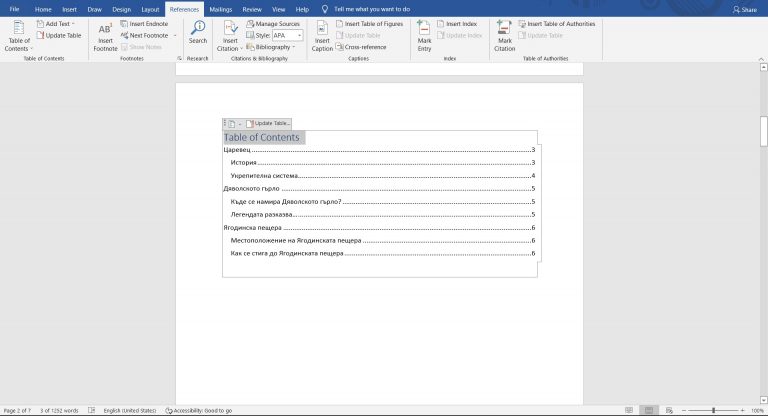Click the zoom in plus button
The image size is (768, 416).
pyautogui.click(x=743, y=410)
